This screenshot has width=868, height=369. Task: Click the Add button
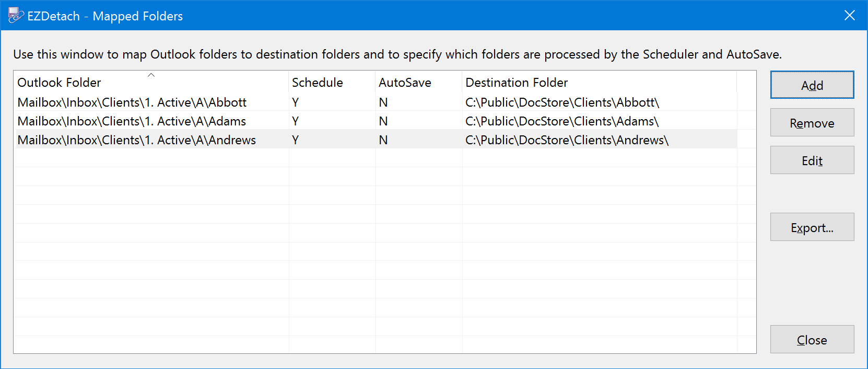click(x=812, y=85)
